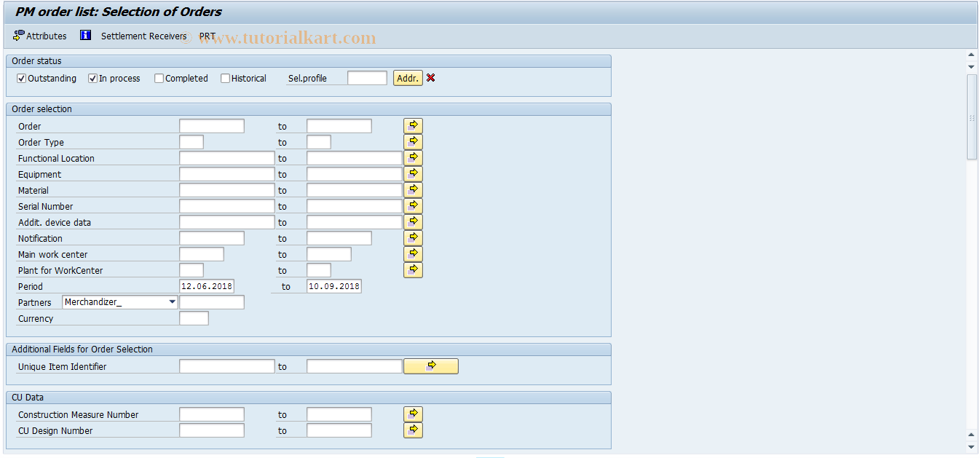Screen dimensions: 980x458
Task: Enable the Completed order status
Action: pyautogui.click(x=158, y=78)
